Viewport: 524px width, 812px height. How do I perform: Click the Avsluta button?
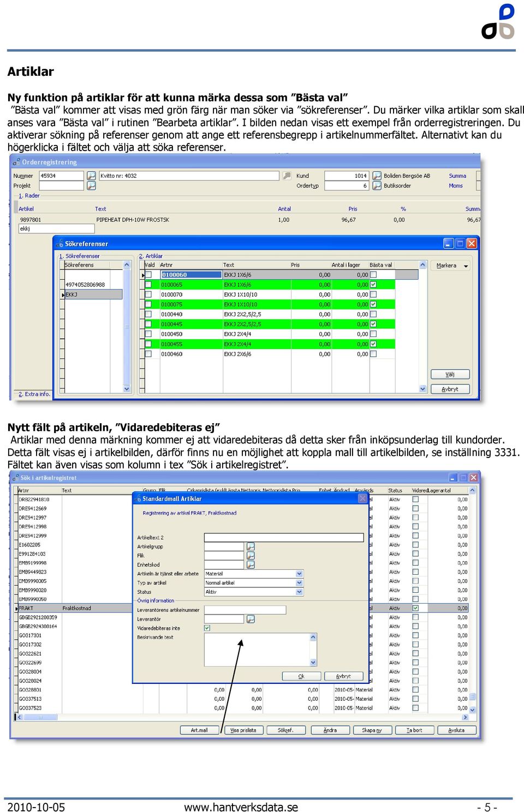point(457,730)
